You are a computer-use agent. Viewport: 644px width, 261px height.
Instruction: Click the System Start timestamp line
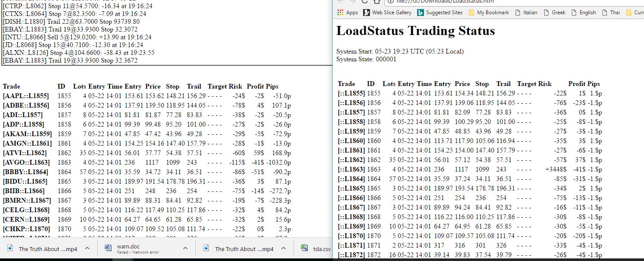[x=400, y=51]
